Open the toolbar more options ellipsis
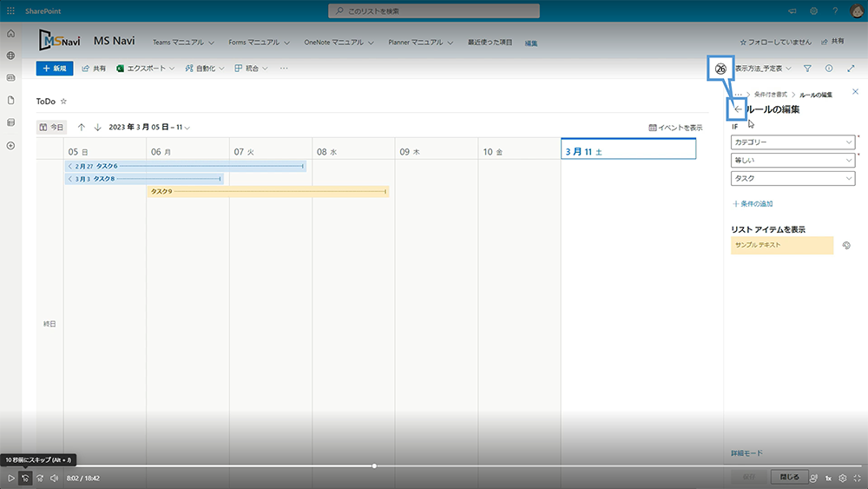This screenshot has width=868, height=489. point(284,68)
